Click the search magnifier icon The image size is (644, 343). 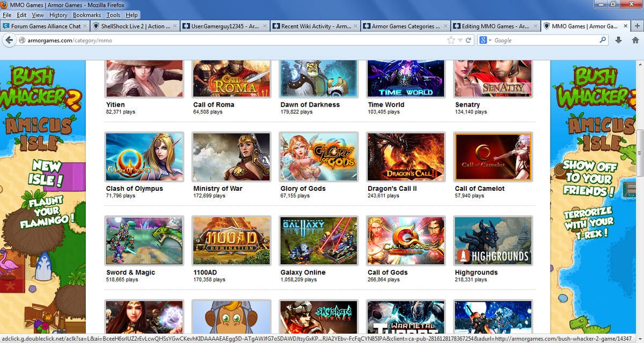[x=603, y=40]
